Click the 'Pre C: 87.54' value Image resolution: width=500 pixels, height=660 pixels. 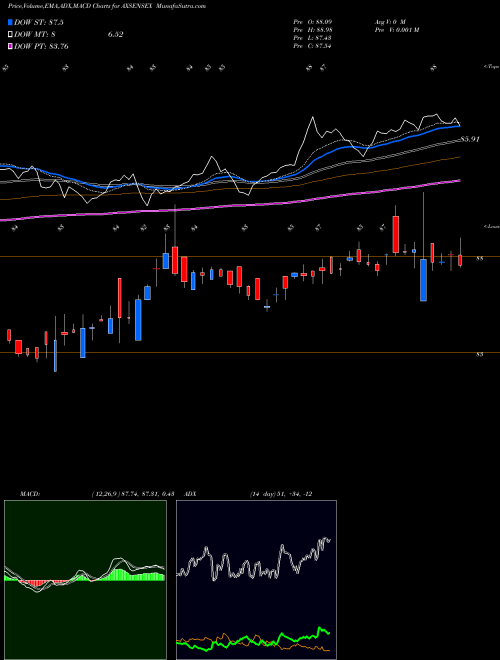click(x=312, y=45)
